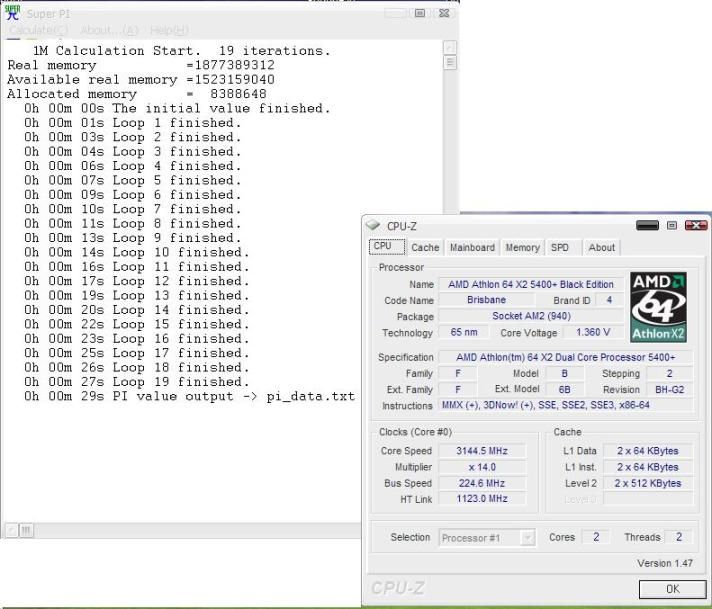Click the CPU-Z chip icon in title bar
This screenshot has height=609, width=712.
373,225
